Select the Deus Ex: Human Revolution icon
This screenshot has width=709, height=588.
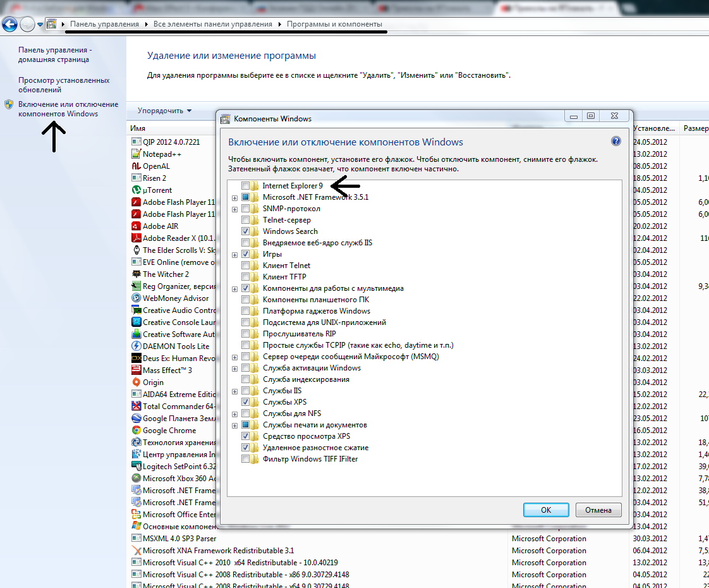coord(136,358)
